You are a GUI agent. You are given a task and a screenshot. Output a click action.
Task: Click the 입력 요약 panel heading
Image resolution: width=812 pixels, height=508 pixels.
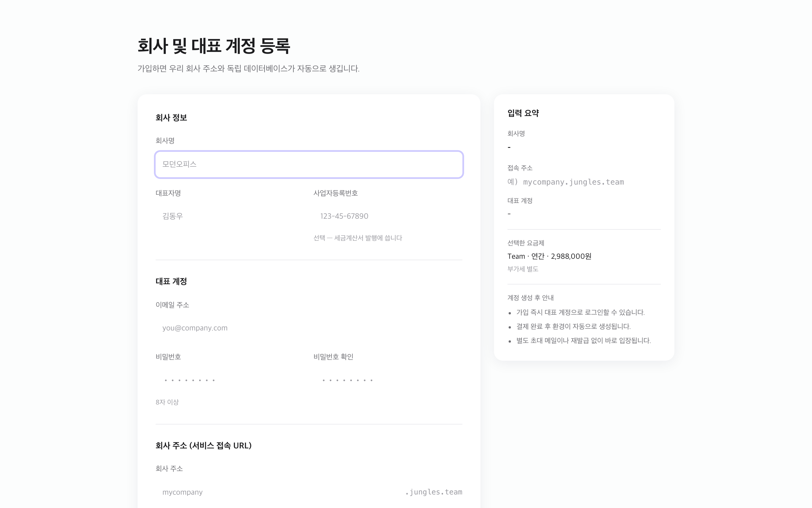pyautogui.click(x=523, y=113)
